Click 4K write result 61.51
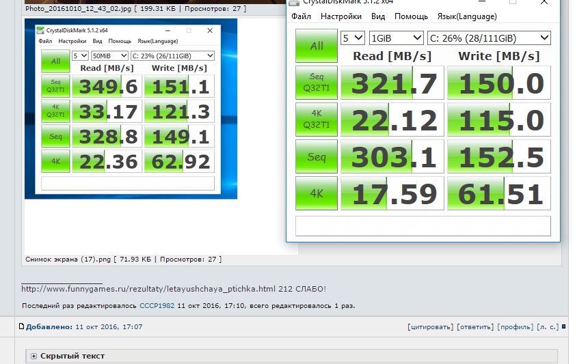The image size is (588, 364). pyautogui.click(x=499, y=193)
